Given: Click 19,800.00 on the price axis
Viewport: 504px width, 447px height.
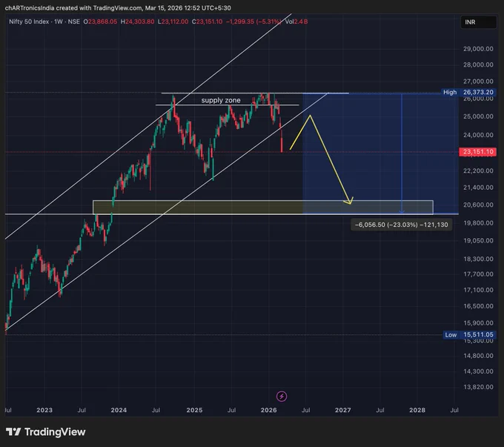Looking at the screenshot, I should click(478, 223).
